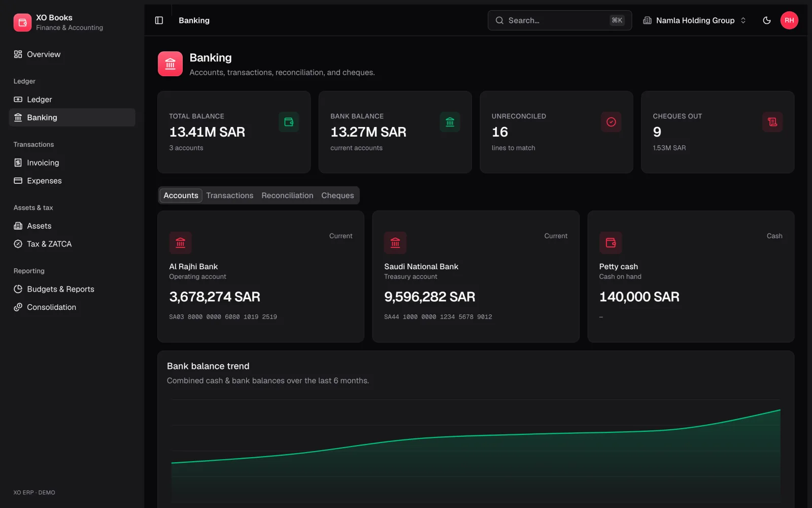Screen dimensions: 812x508
Task: Click the Unreconciled count 16
Action: click(x=500, y=132)
